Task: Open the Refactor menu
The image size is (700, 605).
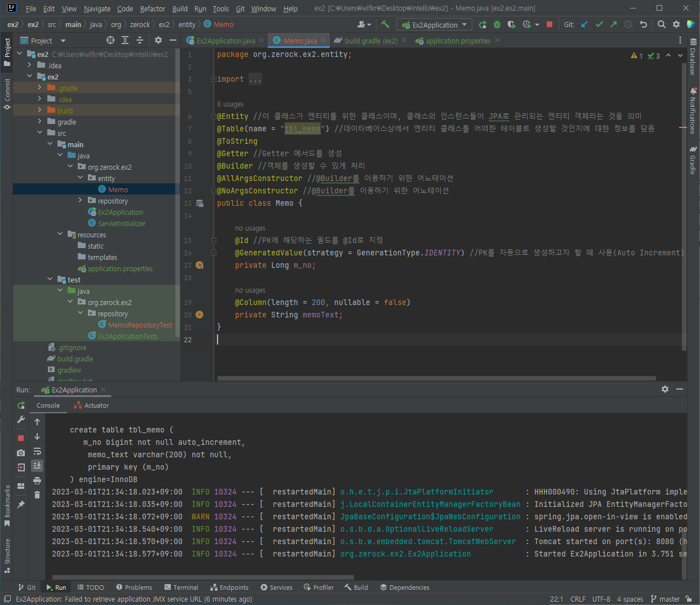Action: [153, 8]
